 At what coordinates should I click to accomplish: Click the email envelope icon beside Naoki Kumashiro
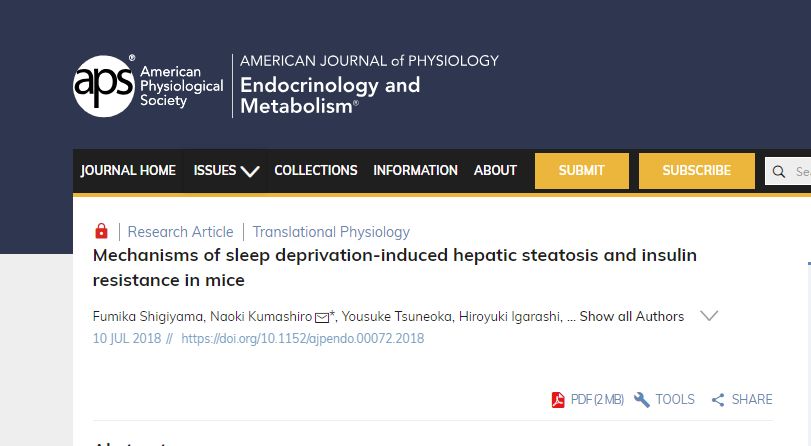click(x=322, y=317)
